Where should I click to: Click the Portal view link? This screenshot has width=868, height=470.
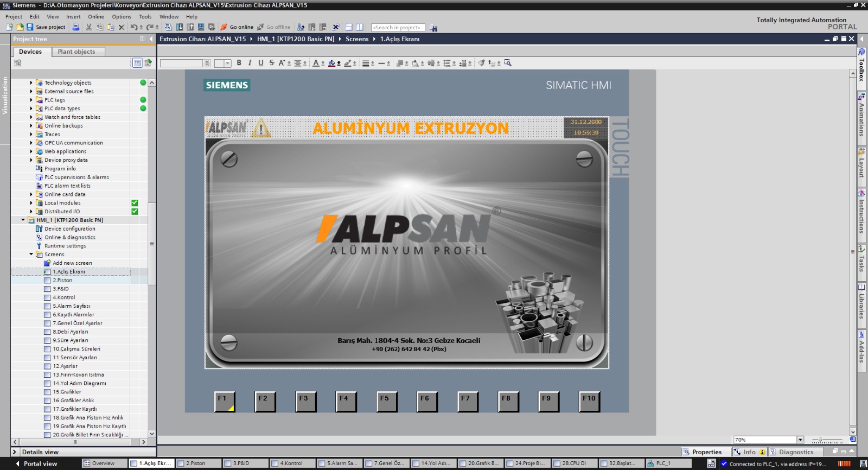click(40, 463)
